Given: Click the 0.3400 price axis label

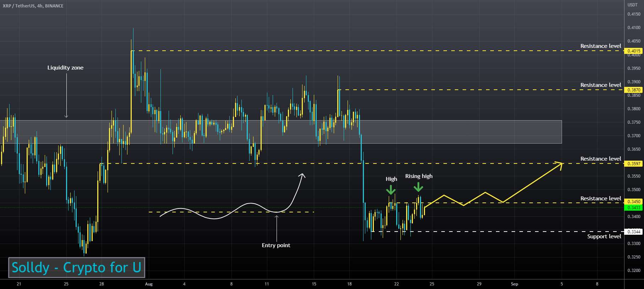Looking at the screenshot, I should 634,217.
